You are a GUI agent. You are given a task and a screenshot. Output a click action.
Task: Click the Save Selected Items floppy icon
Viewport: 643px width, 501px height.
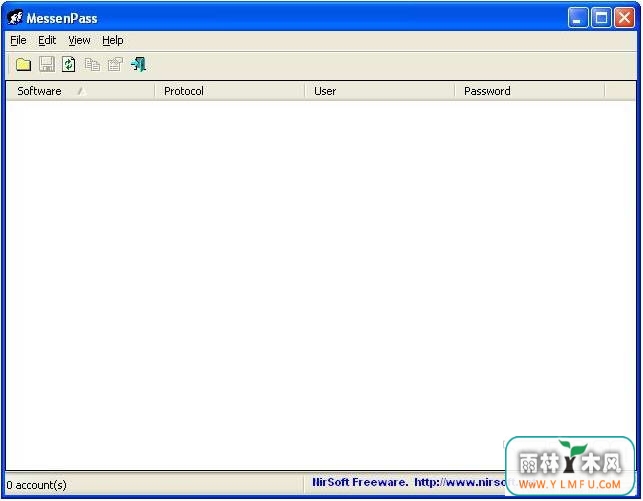47,64
